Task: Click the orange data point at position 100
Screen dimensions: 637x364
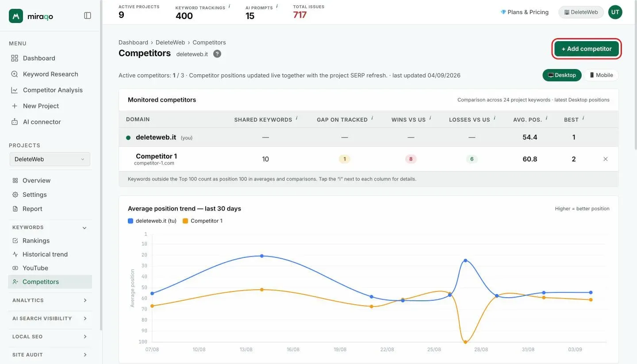Action: 465,342
